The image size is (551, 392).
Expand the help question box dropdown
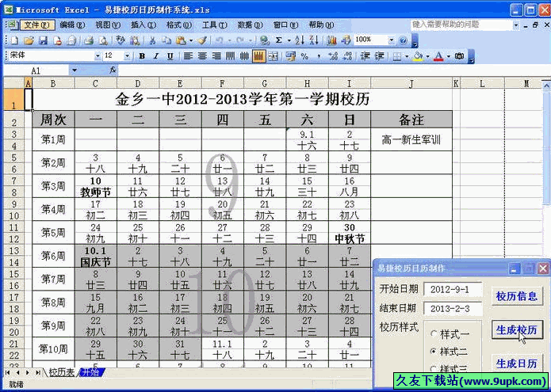click(516, 25)
